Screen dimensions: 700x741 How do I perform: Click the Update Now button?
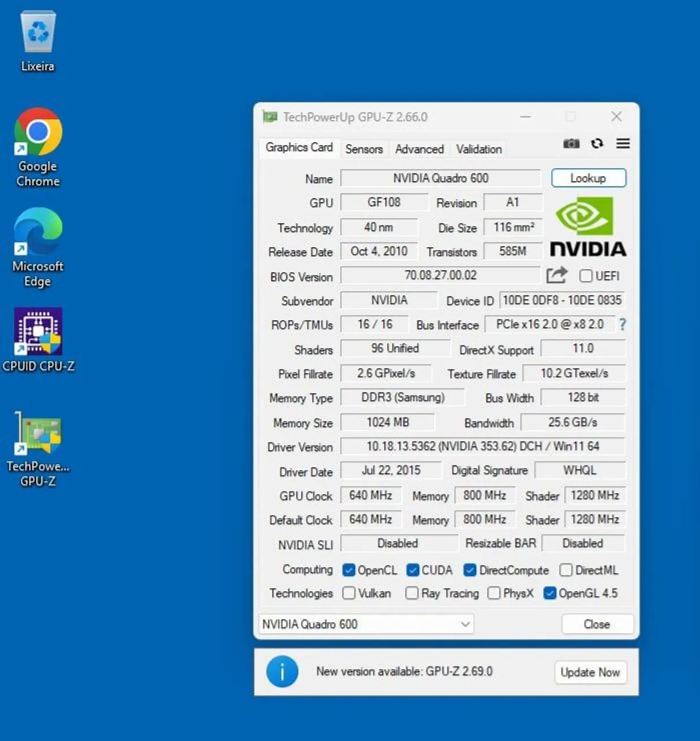coord(590,672)
